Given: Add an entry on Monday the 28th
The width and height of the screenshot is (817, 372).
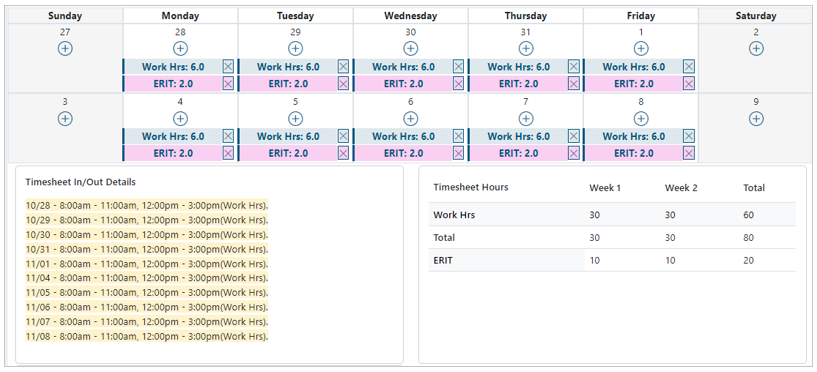Looking at the screenshot, I should point(180,48).
